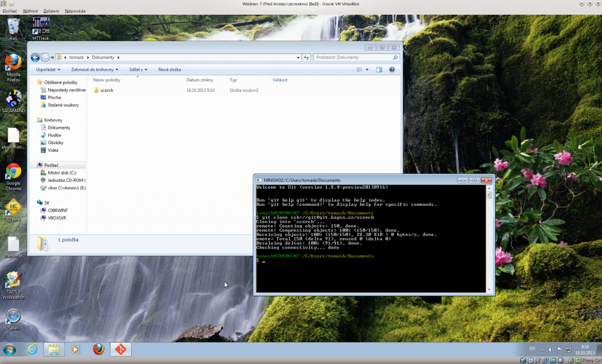Click the EN language indicator
The image size is (602, 364).
click(x=532, y=349)
